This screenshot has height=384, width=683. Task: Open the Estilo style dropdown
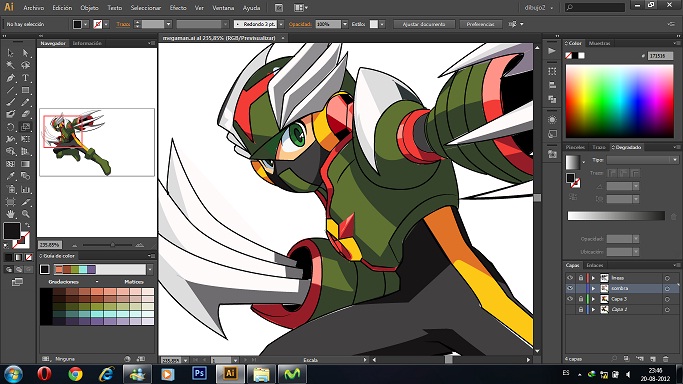[x=382, y=24]
